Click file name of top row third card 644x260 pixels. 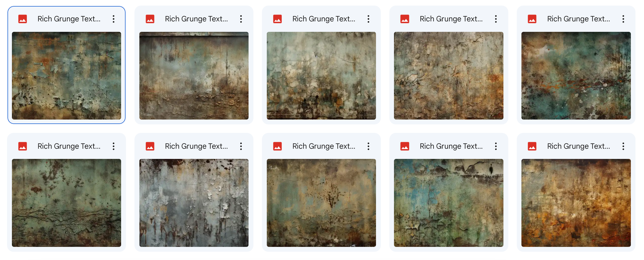(324, 19)
